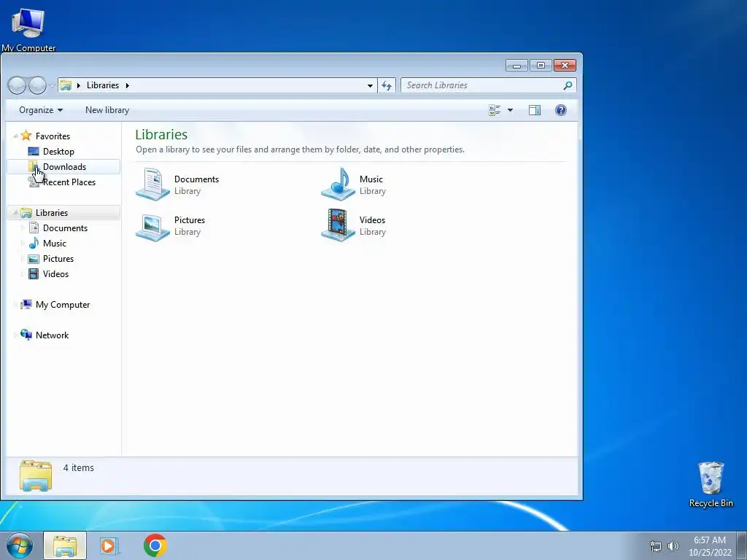Maximize the Libraries window

(x=541, y=65)
